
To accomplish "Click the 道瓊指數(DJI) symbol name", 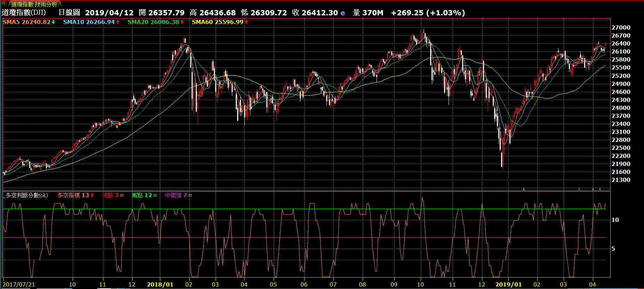I will (24, 13).
